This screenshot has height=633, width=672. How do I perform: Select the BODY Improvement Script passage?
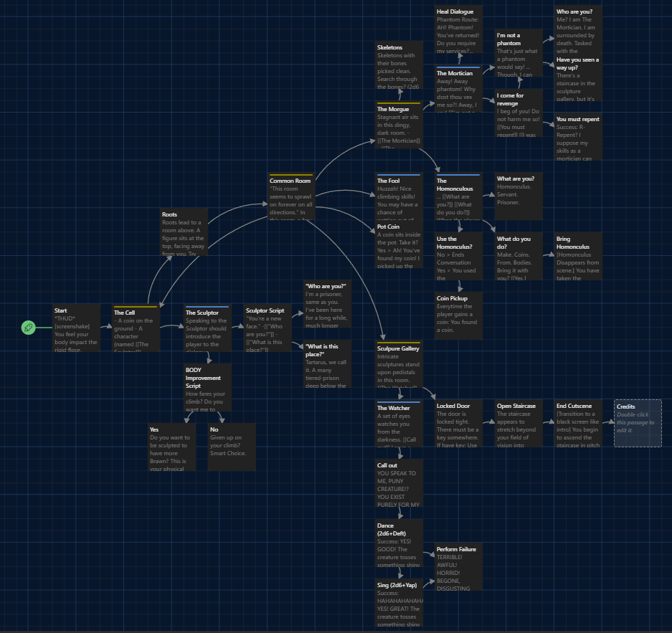[208, 388]
